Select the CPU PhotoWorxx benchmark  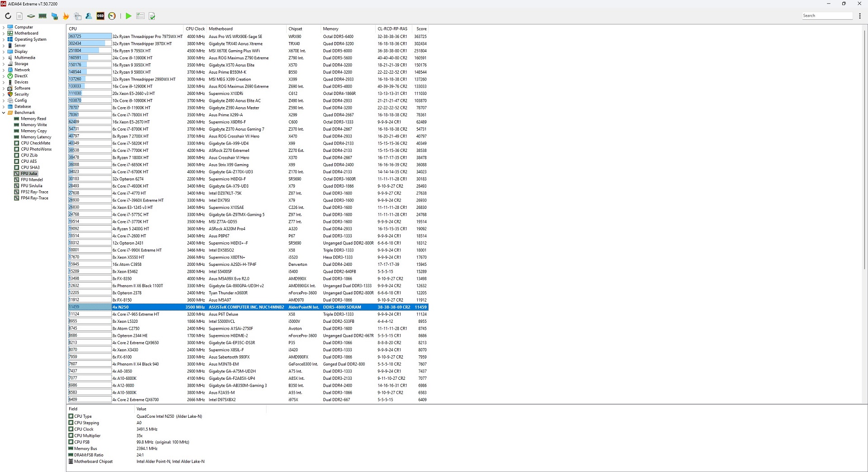(x=36, y=149)
